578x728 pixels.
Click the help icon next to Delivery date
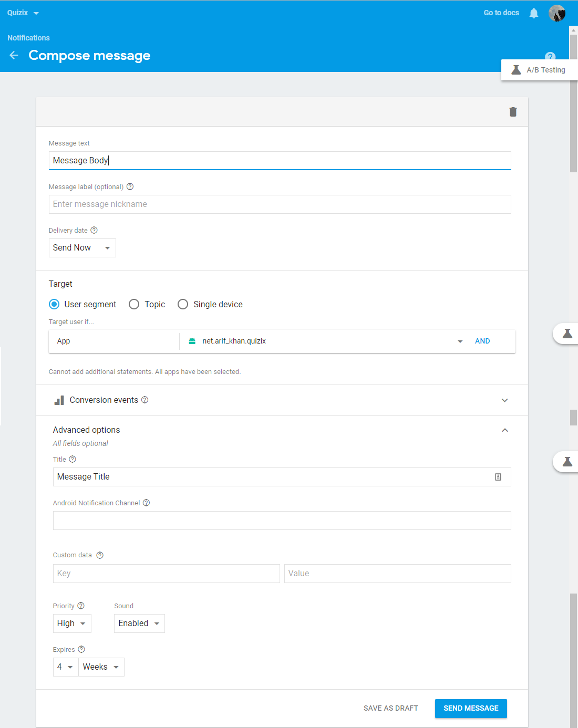click(94, 230)
